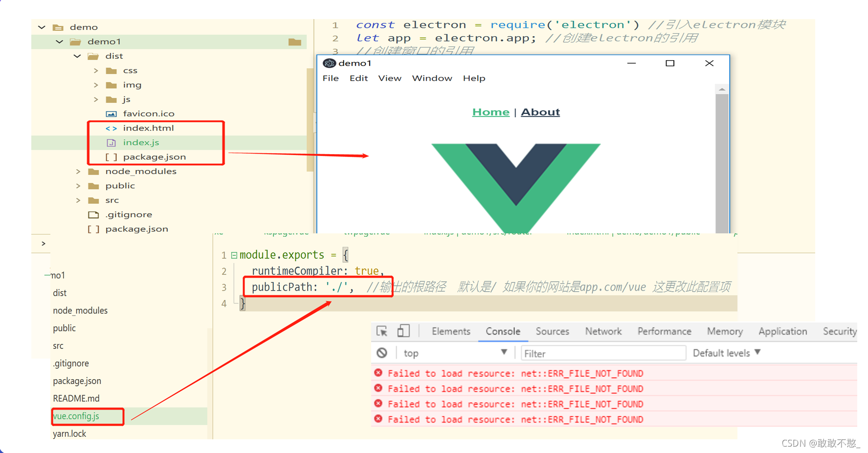This screenshot has width=868, height=453.
Task: Open the top context dropdown in console
Action: point(456,353)
